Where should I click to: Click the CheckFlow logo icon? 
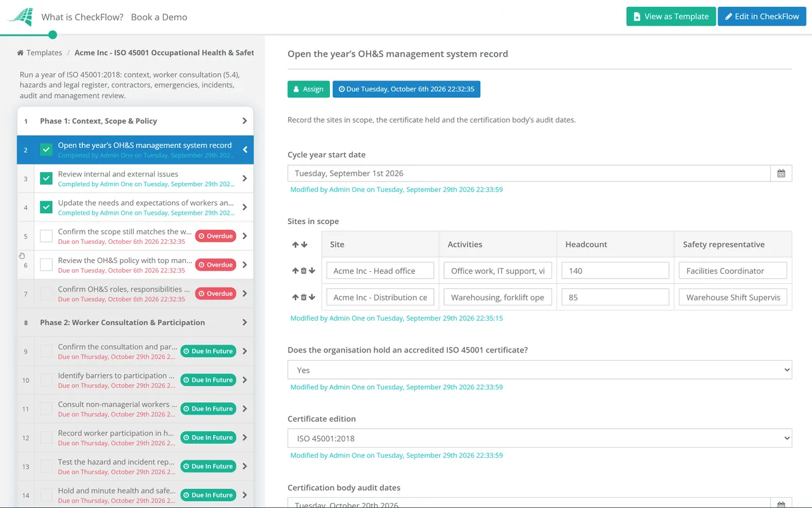pyautogui.click(x=19, y=17)
